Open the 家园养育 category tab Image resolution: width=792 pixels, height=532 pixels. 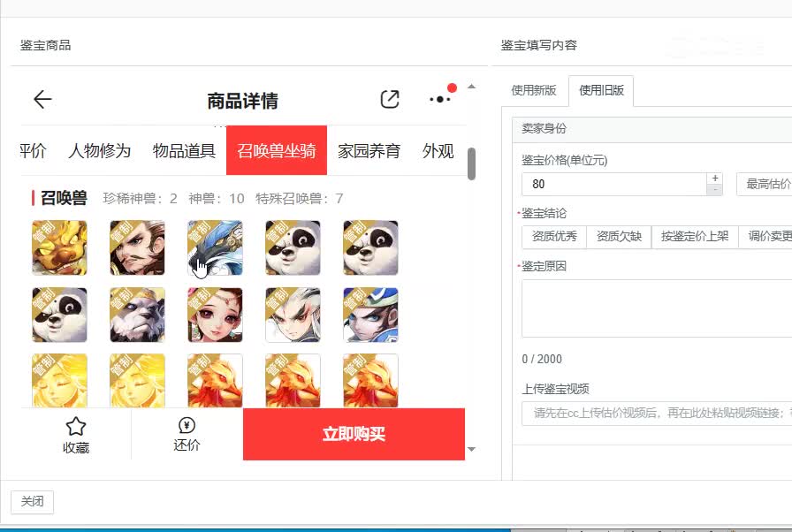point(369,150)
